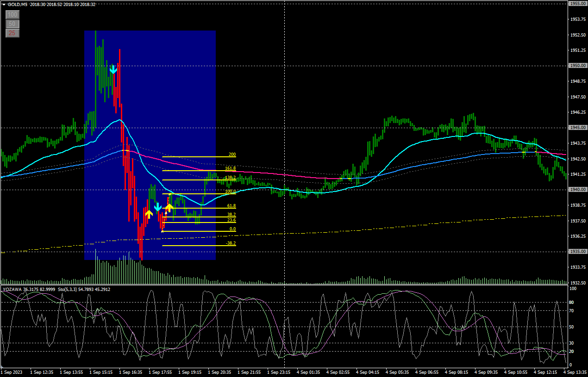Select the left yellow up arrow marker
Viewport: 588px width, 377px height.
(x=149, y=214)
